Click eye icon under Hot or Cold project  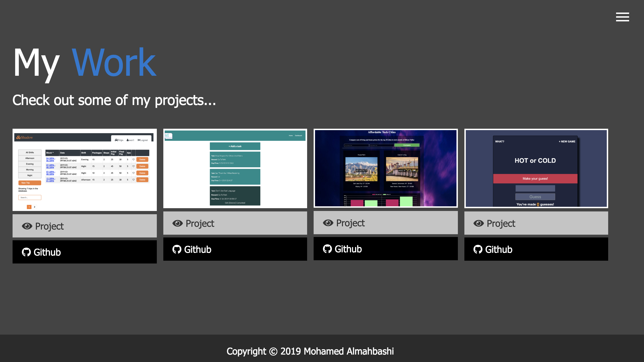pos(479,223)
